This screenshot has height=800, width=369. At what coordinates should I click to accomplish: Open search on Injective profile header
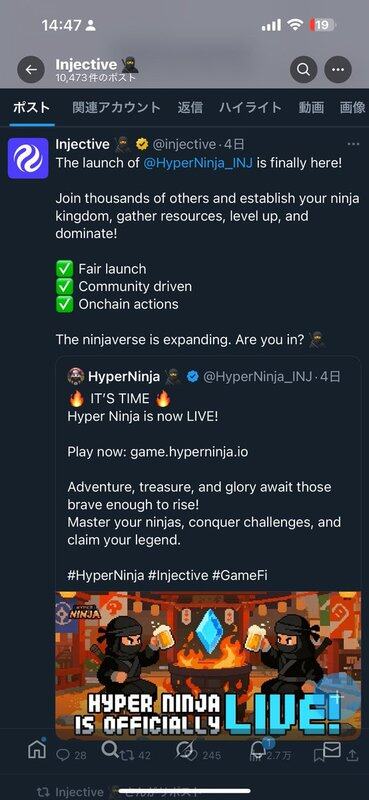pyautogui.click(x=304, y=70)
